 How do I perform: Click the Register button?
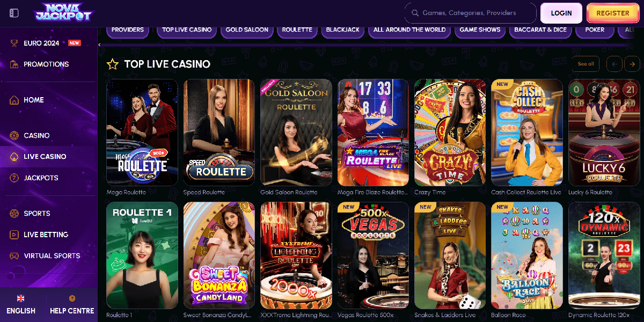pyautogui.click(x=613, y=13)
